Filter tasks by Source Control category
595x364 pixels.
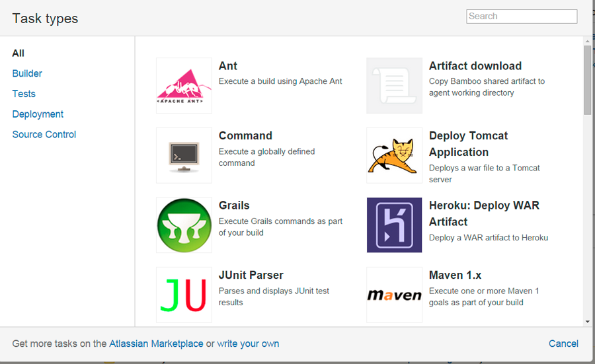coord(44,135)
